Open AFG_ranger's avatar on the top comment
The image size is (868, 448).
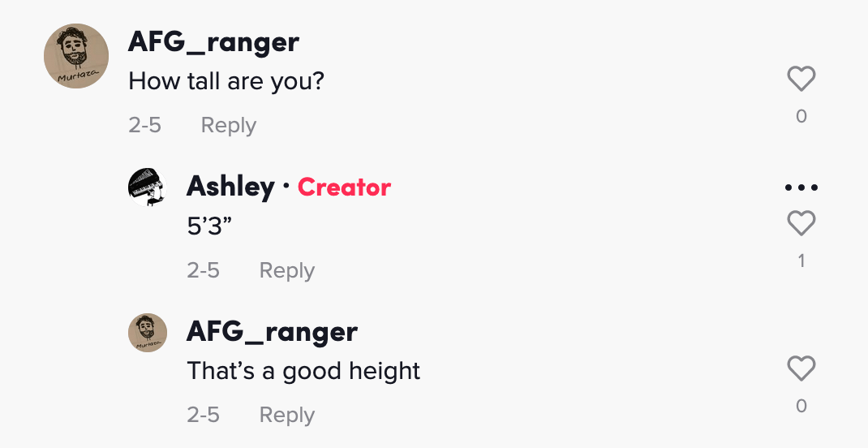75,56
